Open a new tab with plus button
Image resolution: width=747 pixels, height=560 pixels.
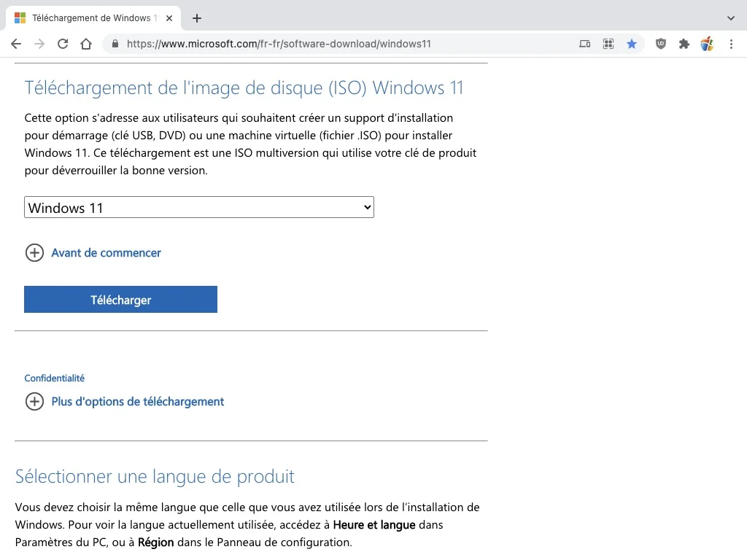(197, 18)
